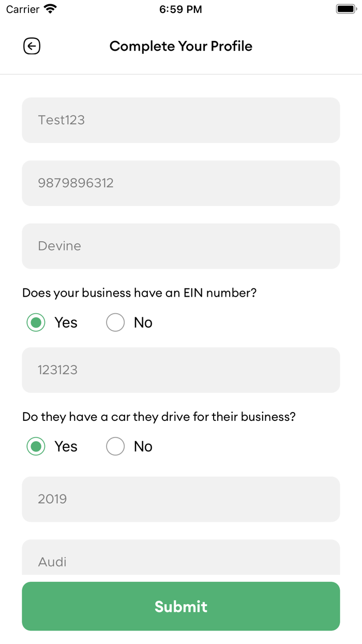This screenshot has width=362, height=644.
Task: Select Yes for the EIN number question
Action: (x=35, y=322)
